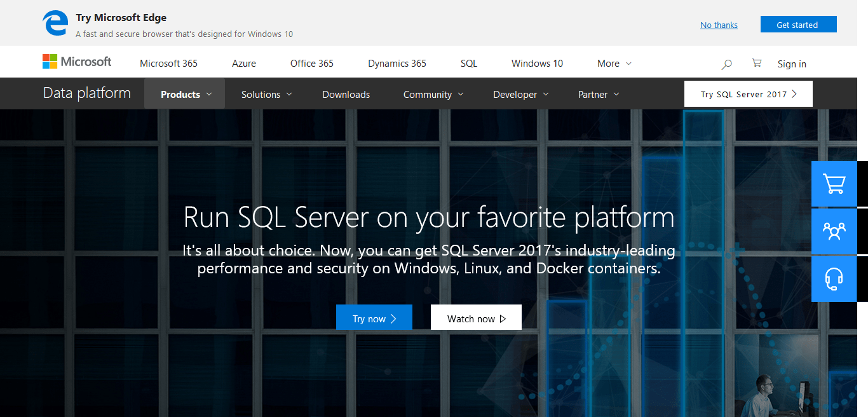Expand the Developer dropdown

(520, 93)
